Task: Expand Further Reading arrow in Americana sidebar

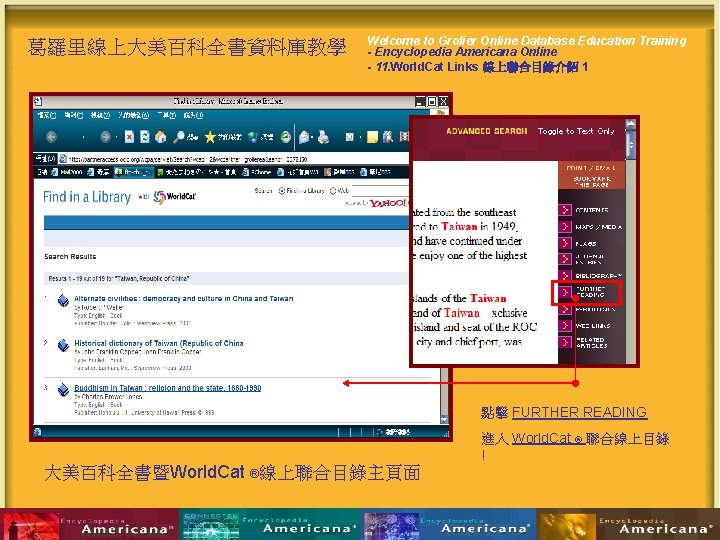Action: pyautogui.click(x=565, y=292)
